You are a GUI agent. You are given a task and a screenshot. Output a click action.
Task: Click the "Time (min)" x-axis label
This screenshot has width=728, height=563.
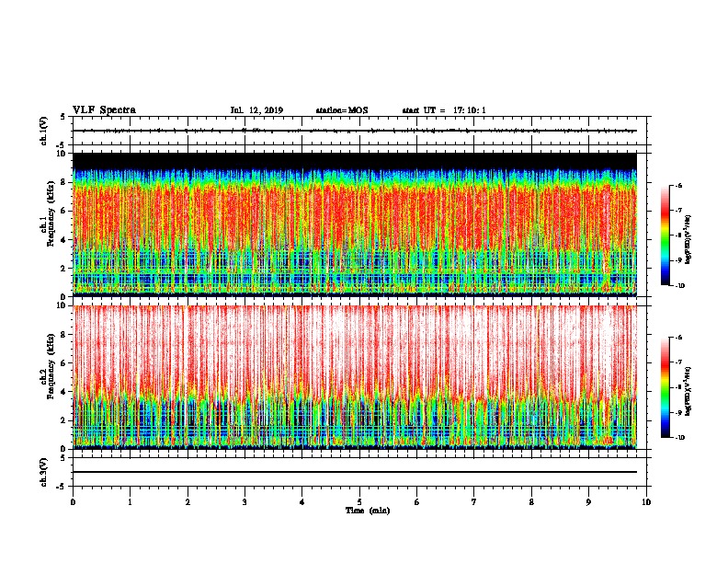(368, 511)
